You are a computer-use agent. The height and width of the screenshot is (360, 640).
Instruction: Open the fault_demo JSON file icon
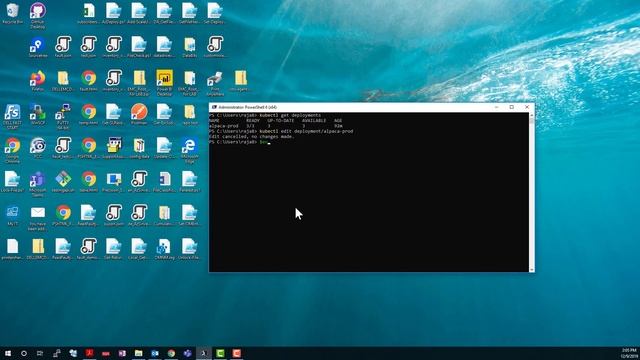click(x=88, y=249)
